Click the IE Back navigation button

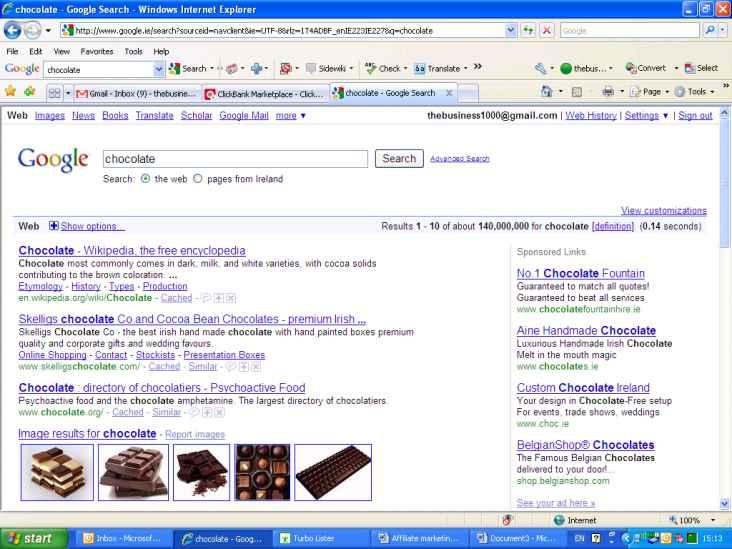(x=14, y=31)
